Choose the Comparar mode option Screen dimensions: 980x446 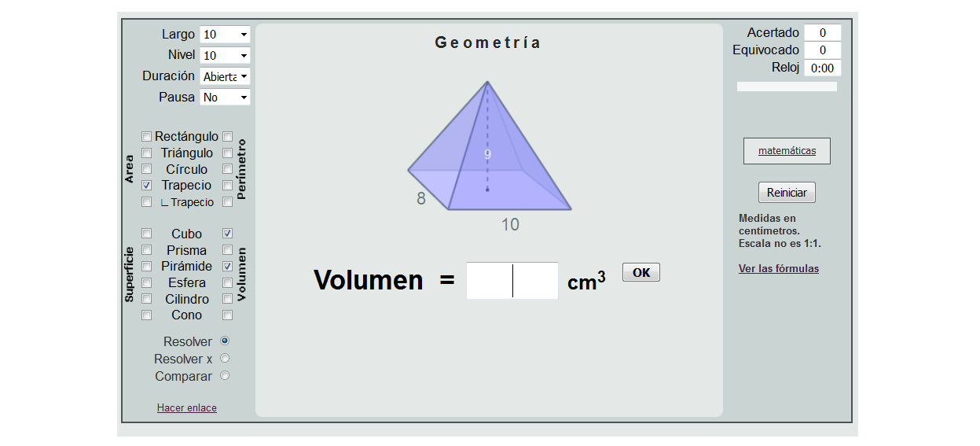click(x=225, y=376)
